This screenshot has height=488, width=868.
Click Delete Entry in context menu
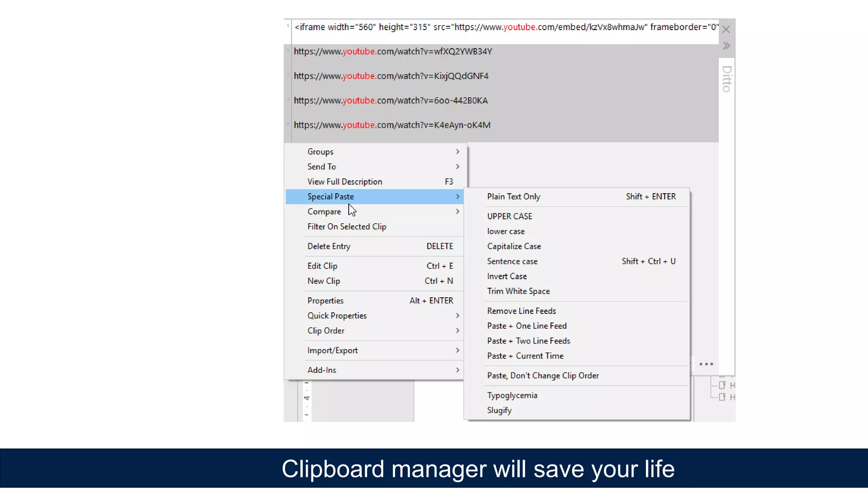coord(329,246)
